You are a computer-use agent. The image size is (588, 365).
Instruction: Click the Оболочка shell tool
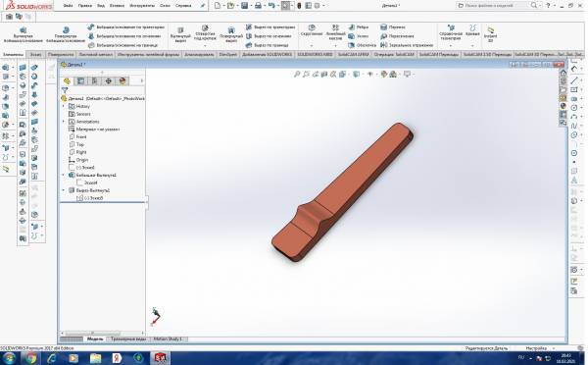pos(362,45)
